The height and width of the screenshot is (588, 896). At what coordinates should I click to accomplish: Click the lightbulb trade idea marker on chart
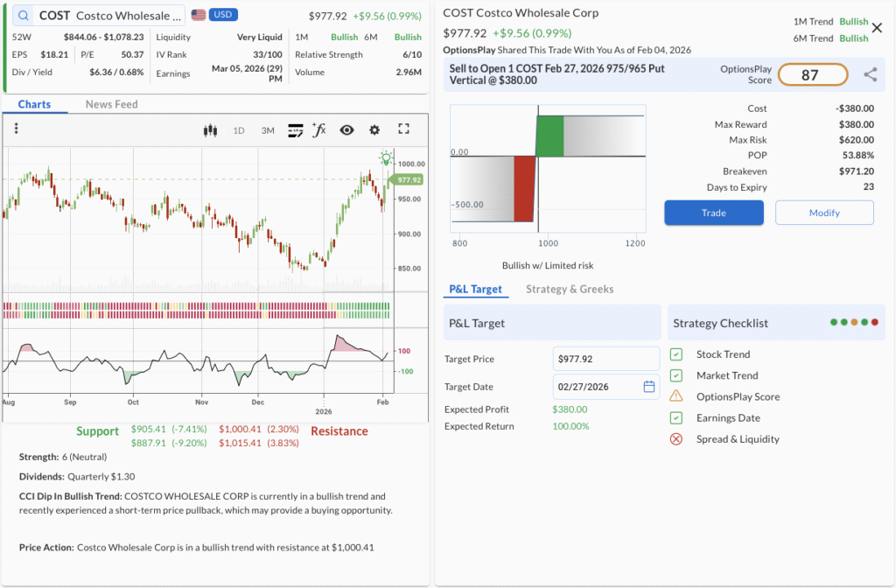click(x=385, y=158)
